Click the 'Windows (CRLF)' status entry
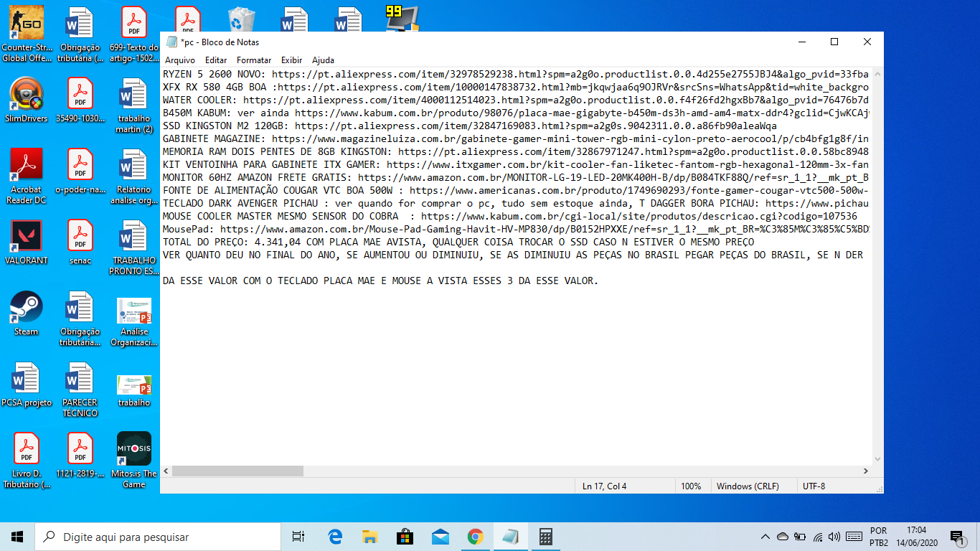The height and width of the screenshot is (551, 980). tap(748, 486)
